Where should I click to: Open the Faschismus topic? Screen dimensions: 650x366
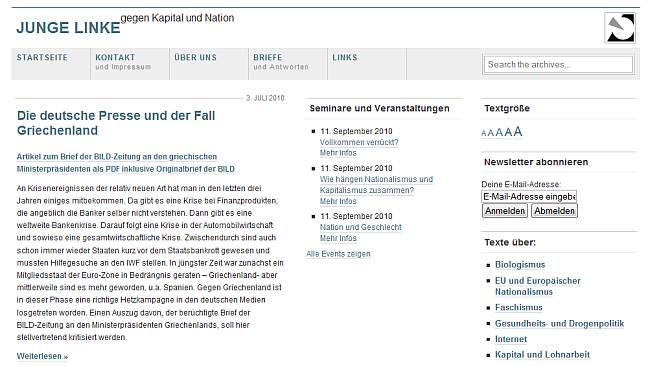519,308
